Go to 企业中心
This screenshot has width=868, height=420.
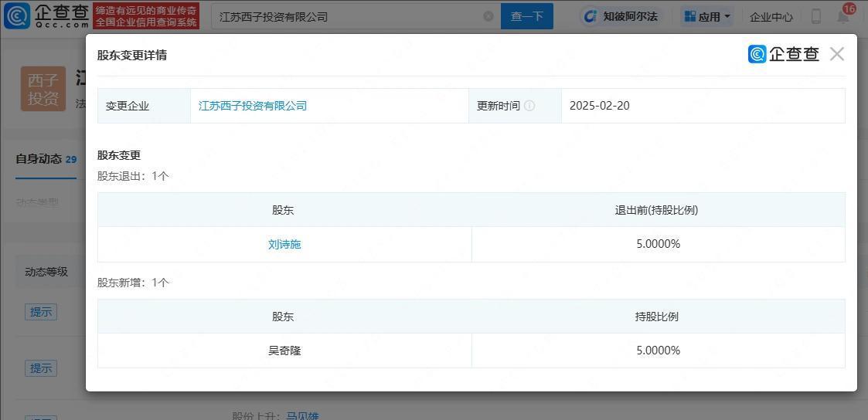coord(771,16)
